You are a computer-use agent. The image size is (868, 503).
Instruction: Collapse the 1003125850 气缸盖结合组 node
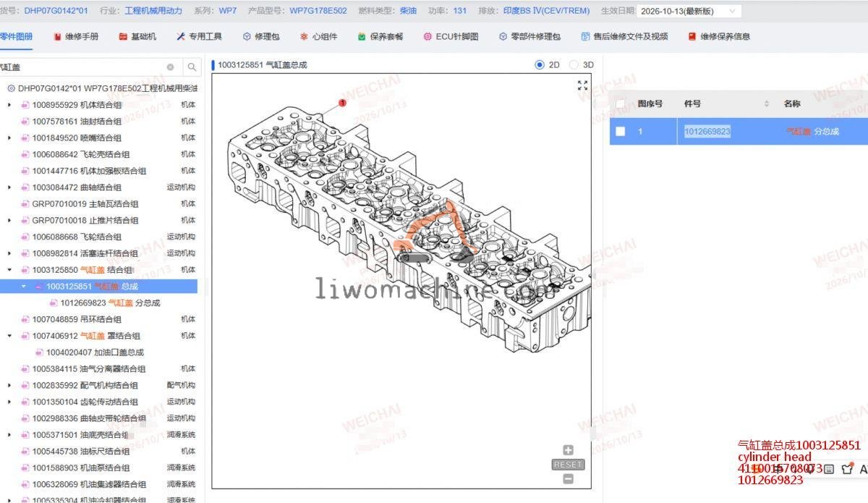pyautogui.click(x=9, y=270)
